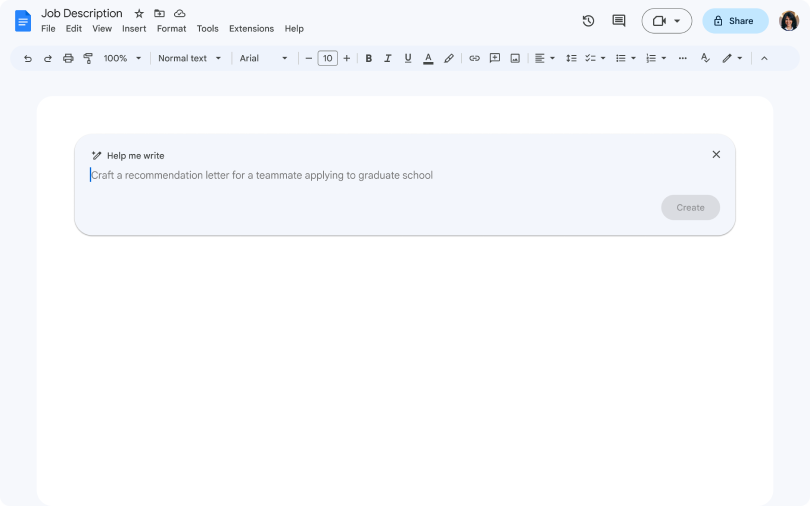The height and width of the screenshot is (506, 810).
Task: Click the Undo arrow icon
Action: pos(28,58)
